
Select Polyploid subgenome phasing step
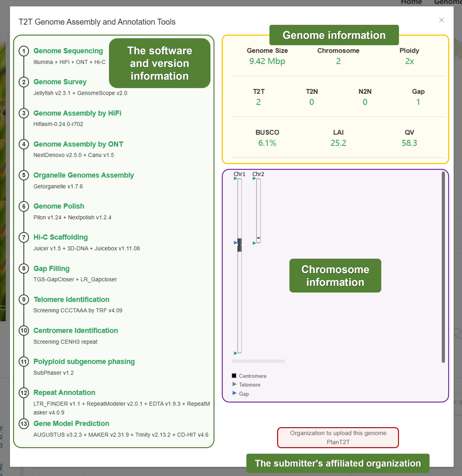(x=84, y=362)
